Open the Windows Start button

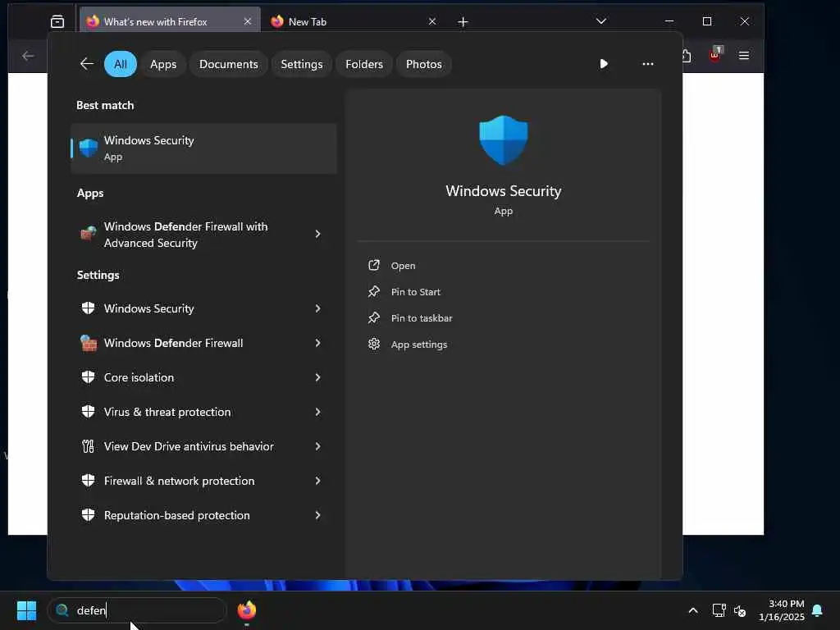point(26,610)
